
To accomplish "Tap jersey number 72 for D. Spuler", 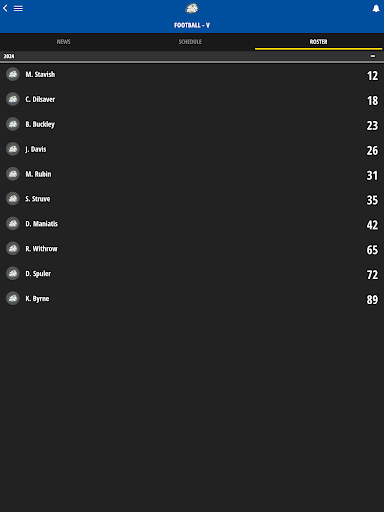I will click(x=372, y=275).
